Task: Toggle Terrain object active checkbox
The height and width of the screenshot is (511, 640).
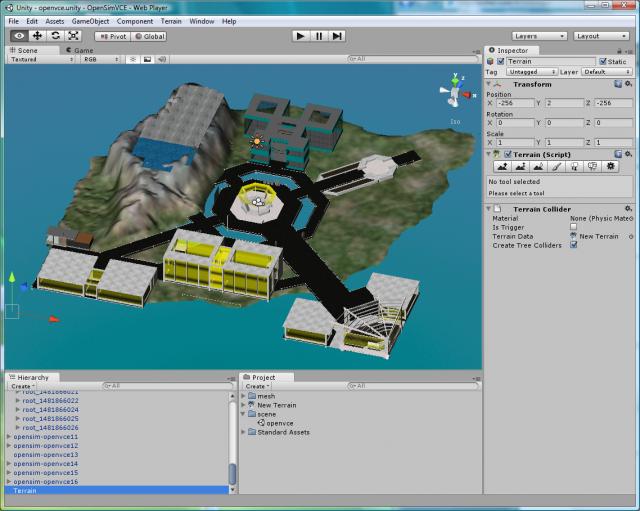Action: 501,62
